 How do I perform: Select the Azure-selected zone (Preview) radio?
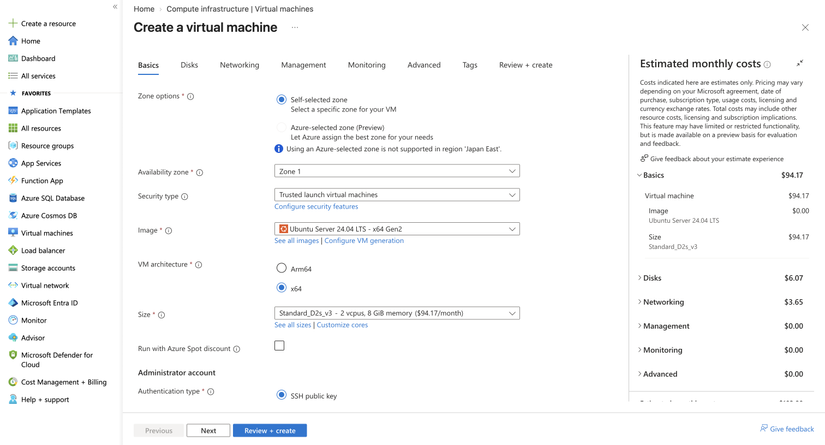pyautogui.click(x=281, y=127)
